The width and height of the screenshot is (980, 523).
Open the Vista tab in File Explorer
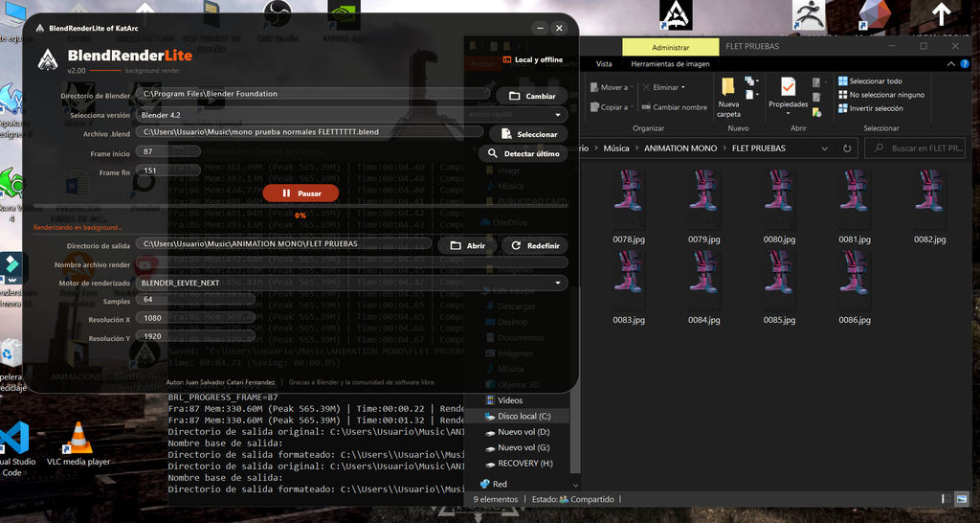[604, 64]
